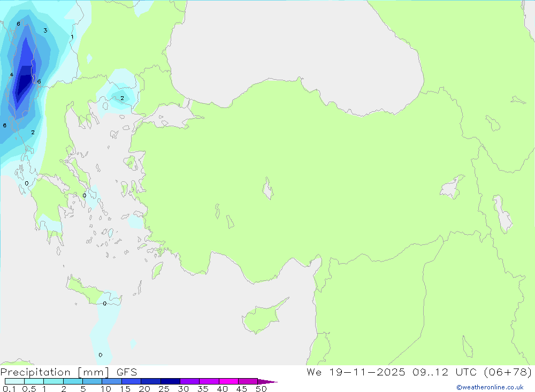
Task: Click the legend tick label '10'
Action: tap(106, 389)
